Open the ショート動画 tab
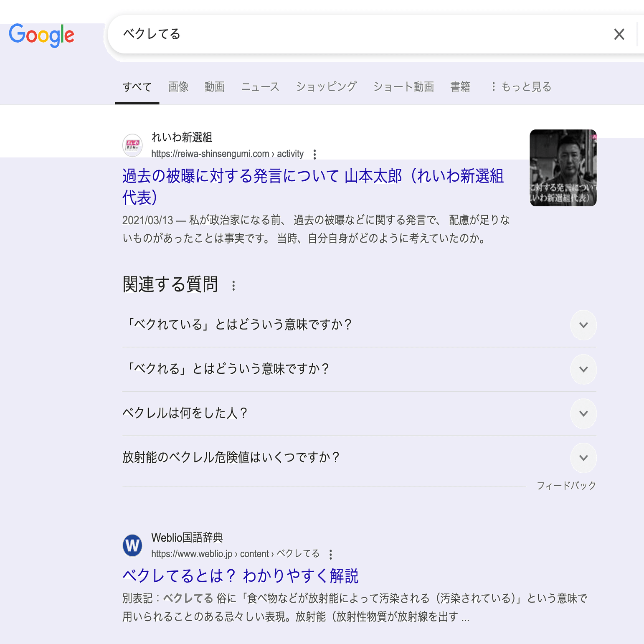Image resolution: width=644 pixels, height=644 pixels. (403, 87)
